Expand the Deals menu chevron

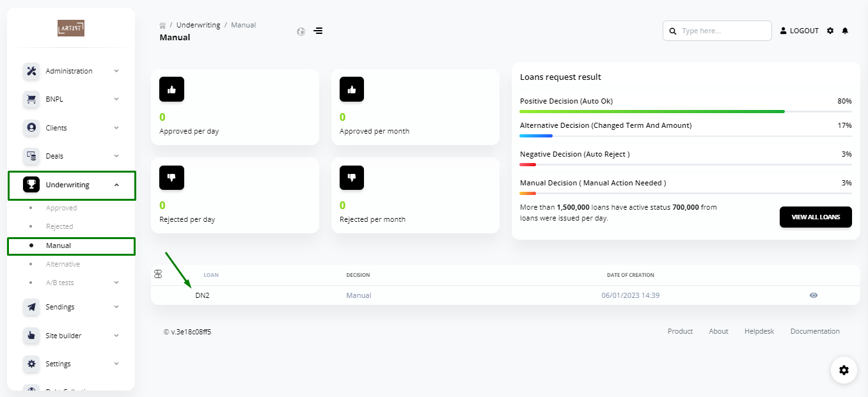116,156
